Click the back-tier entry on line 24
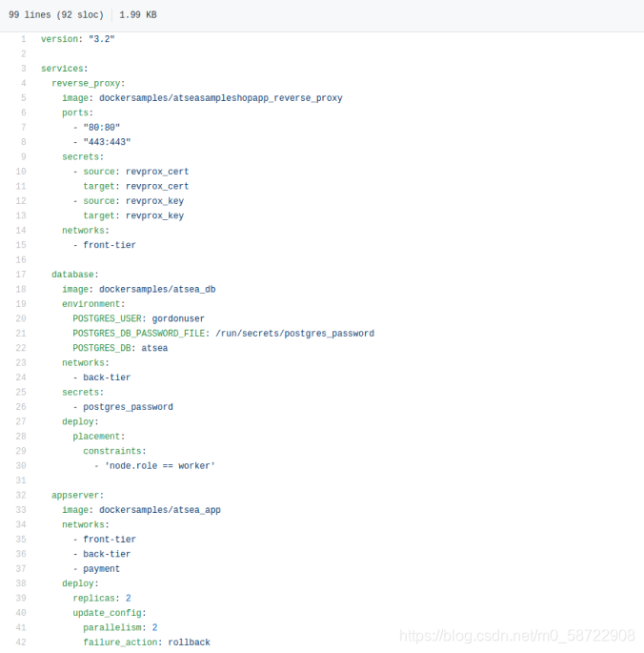The height and width of the screenshot is (653, 644). pyautogui.click(x=107, y=378)
